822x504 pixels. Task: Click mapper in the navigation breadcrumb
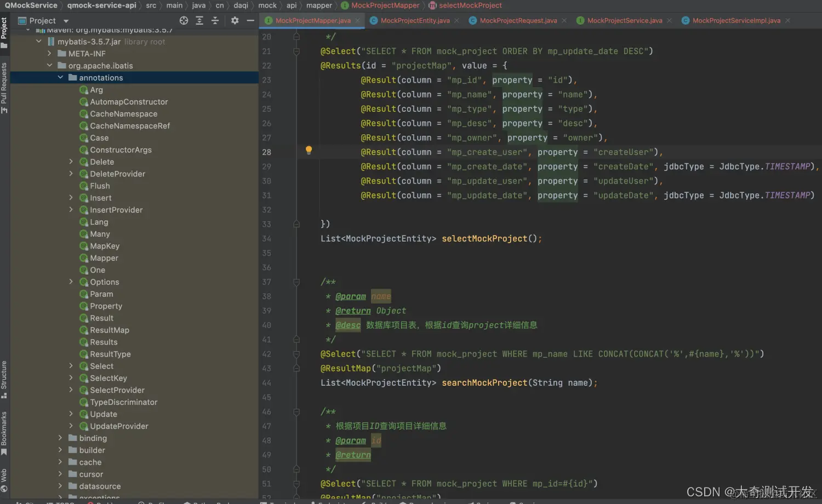click(319, 5)
